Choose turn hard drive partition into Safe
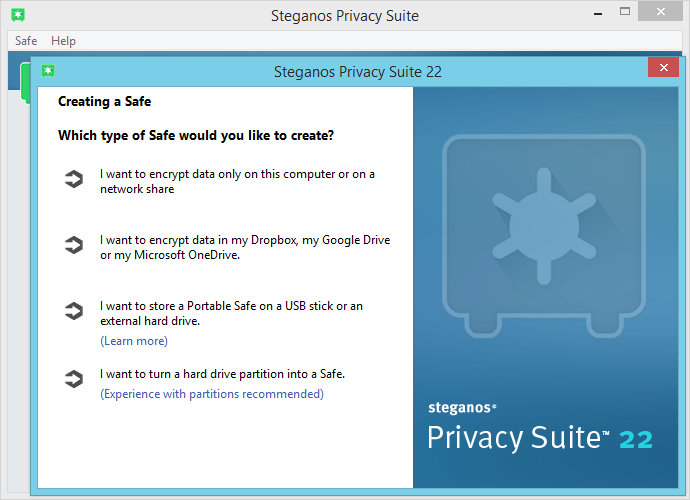The width and height of the screenshot is (690, 500). (x=222, y=374)
